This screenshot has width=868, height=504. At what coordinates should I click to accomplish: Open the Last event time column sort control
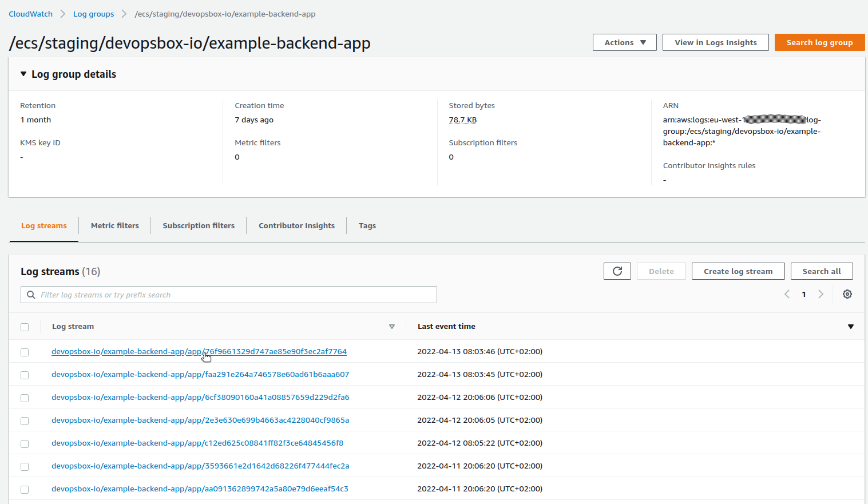coord(851,326)
